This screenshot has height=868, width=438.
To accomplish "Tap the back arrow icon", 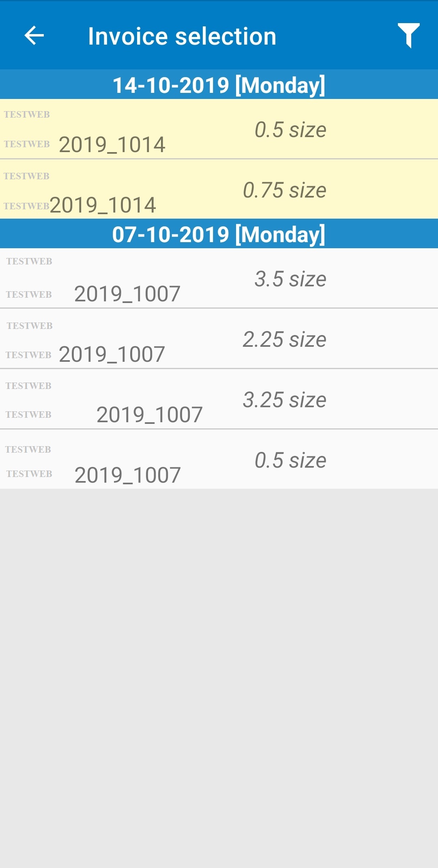I will point(34,36).
